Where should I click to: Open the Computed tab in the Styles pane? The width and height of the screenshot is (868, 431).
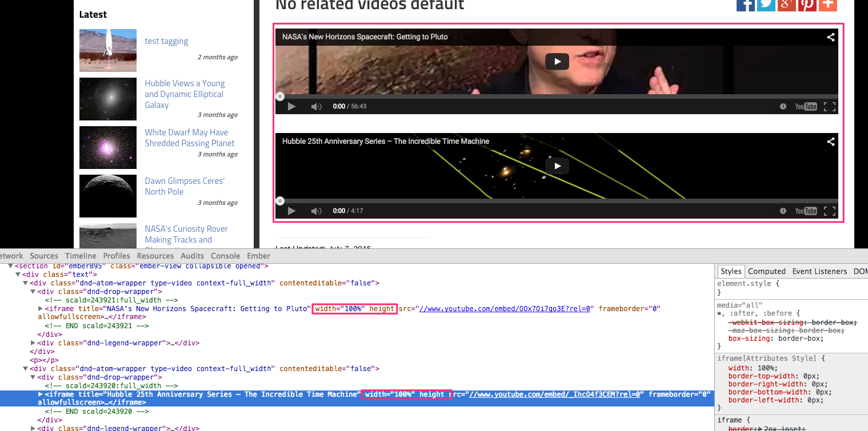coord(767,271)
